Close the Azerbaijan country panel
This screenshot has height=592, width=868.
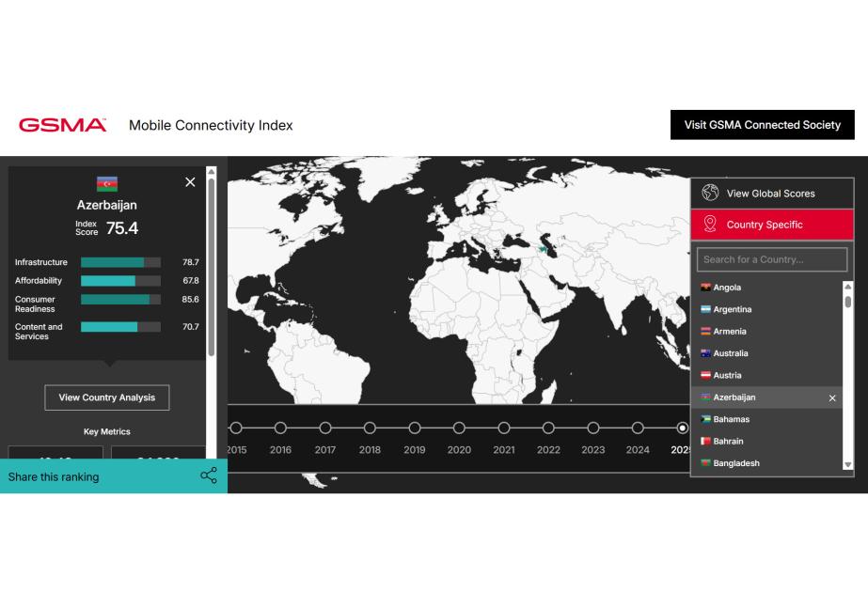[x=190, y=182]
